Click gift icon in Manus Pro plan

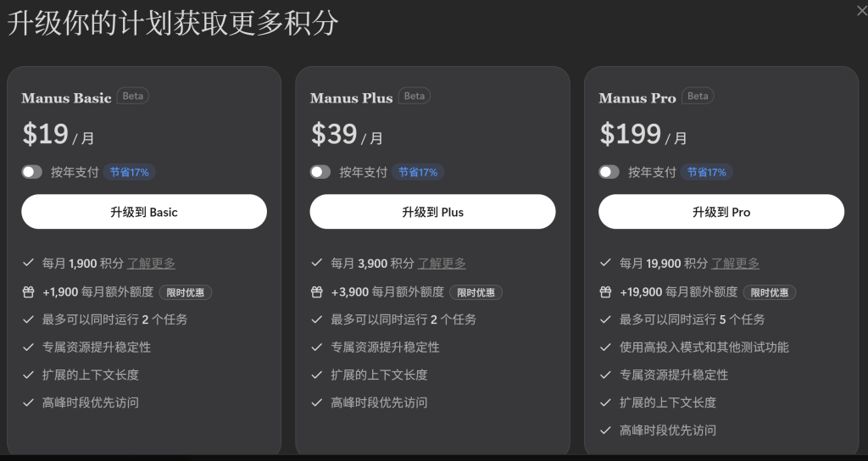[605, 292]
